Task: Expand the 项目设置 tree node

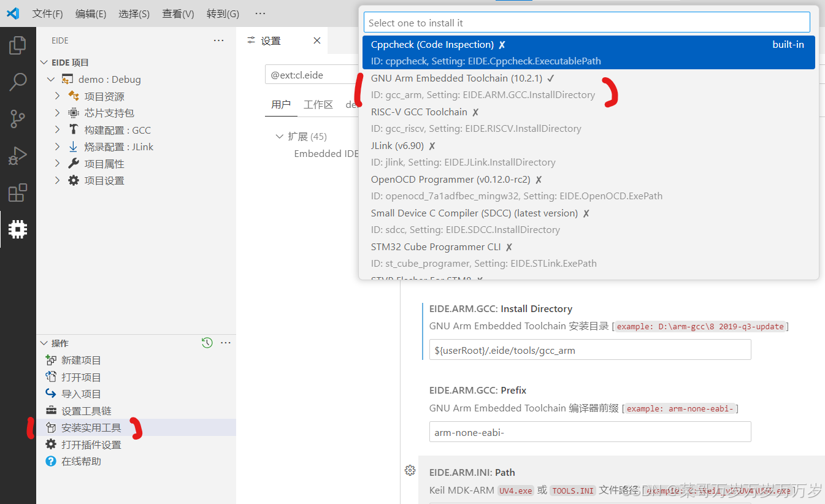Action: pos(57,180)
